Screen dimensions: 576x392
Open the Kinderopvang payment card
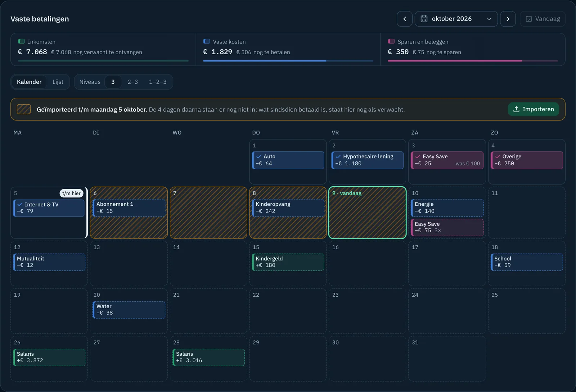[x=288, y=208]
